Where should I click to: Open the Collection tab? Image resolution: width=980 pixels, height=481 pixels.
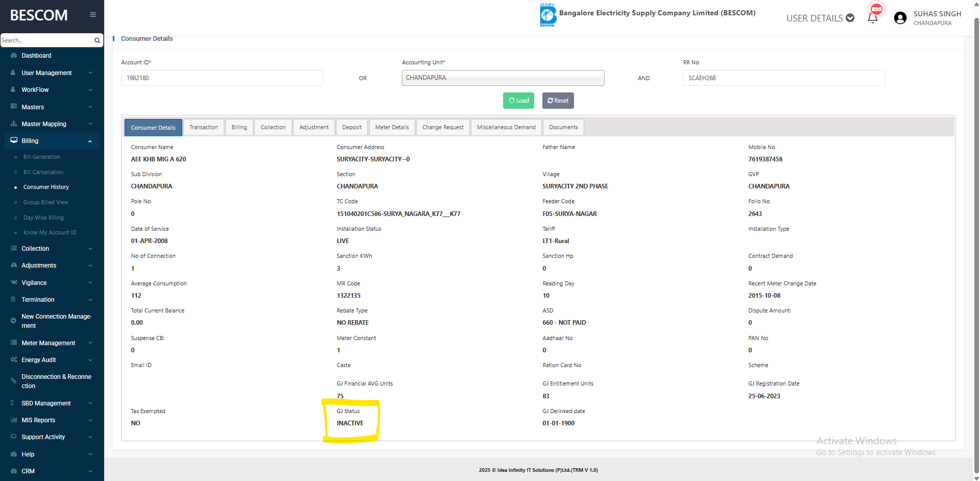[273, 127]
